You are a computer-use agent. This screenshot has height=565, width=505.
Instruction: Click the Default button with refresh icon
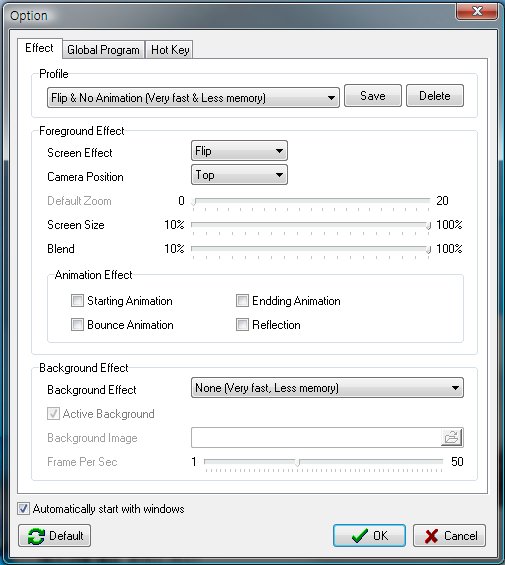(54, 535)
